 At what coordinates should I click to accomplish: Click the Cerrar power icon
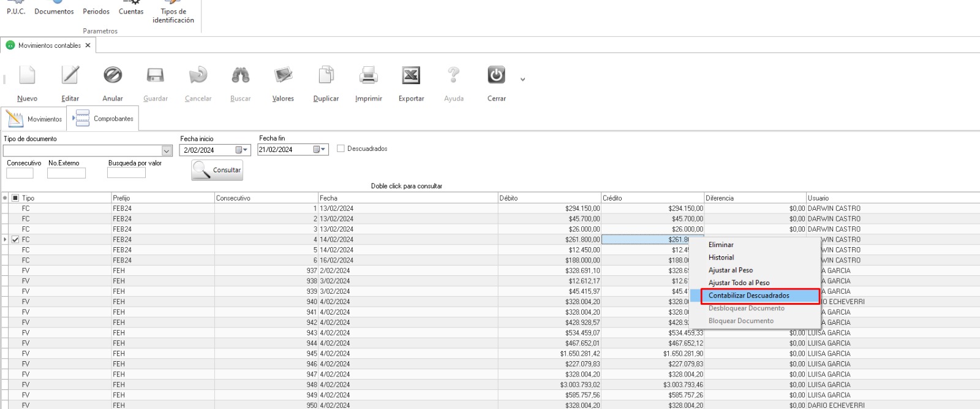coord(496,75)
